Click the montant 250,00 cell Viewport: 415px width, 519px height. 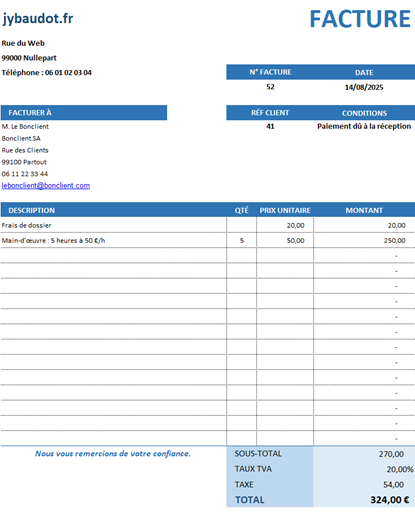click(x=364, y=240)
